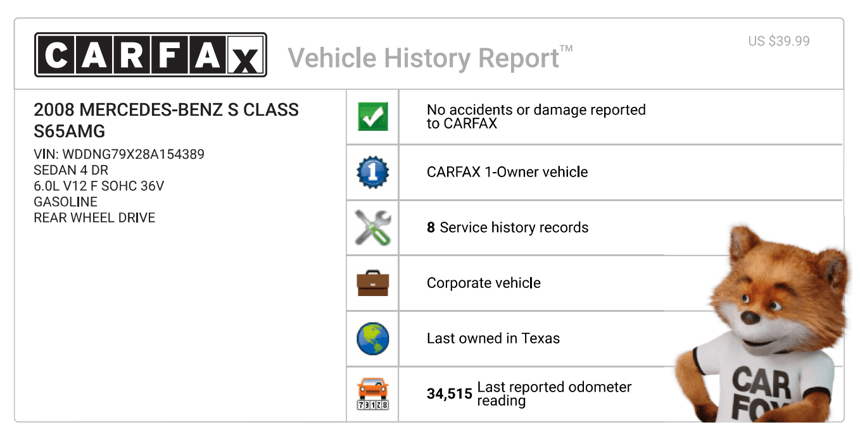Click the orange car odometer icon

(x=373, y=394)
